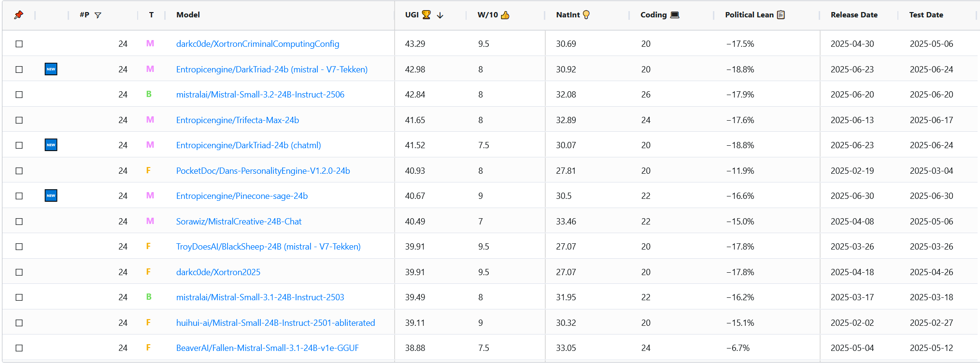This screenshot has width=980, height=363.
Task: Click NEW badge beside Pinecone-sage-24b
Action: point(51,195)
